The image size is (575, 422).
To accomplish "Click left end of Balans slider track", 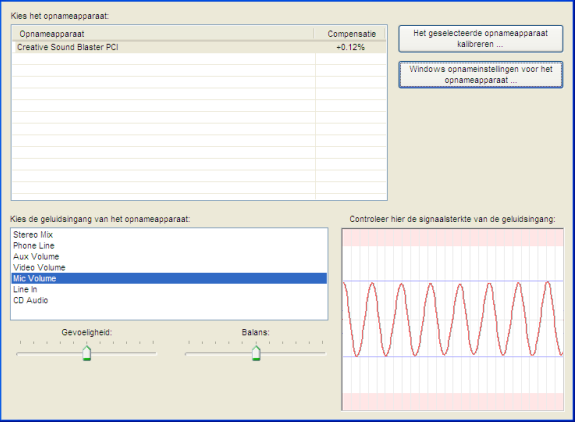I will pyautogui.click(x=188, y=354).
